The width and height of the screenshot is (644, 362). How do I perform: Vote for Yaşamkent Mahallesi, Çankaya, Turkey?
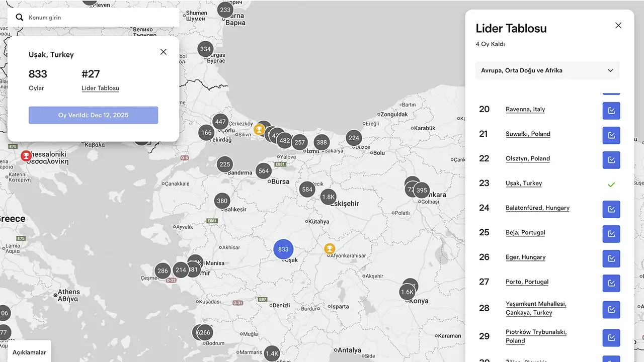pos(611,310)
